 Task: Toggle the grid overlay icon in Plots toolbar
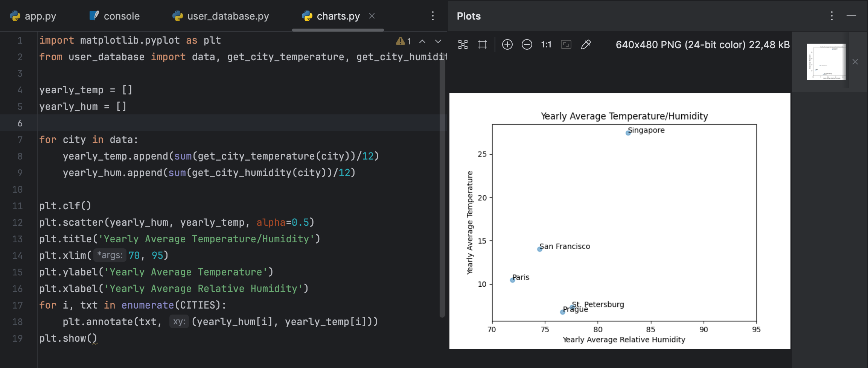pyautogui.click(x=483, y=44)
